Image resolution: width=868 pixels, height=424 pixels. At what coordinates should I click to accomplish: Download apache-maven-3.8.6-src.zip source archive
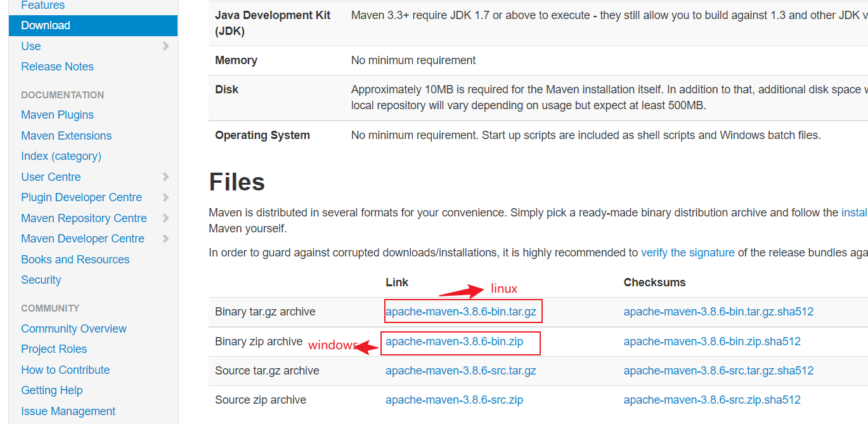tap(454, 400)
